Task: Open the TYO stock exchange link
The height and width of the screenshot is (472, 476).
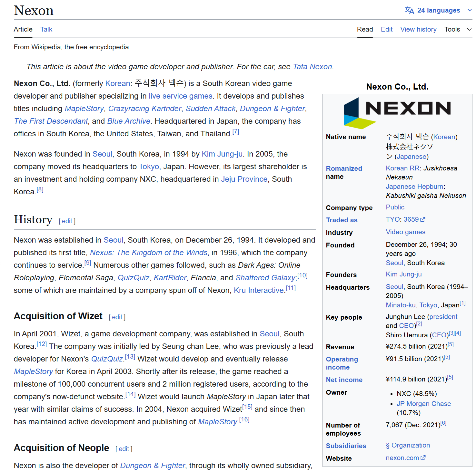Action: click(393, 219)
